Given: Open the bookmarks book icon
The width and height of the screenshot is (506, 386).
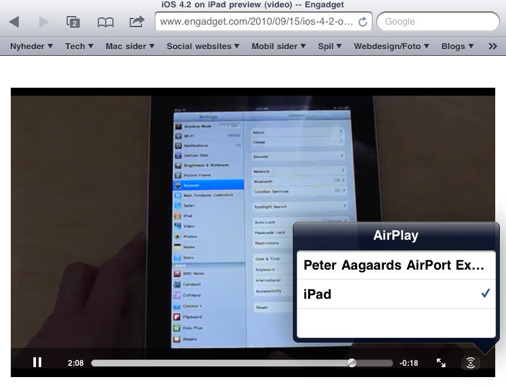Looking at the screenshot, I should tap(105, 22).
